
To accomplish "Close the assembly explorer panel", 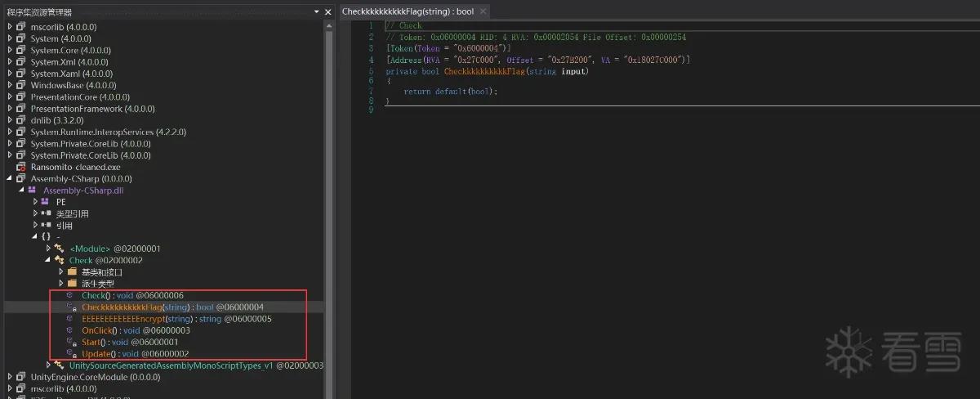I will tap(328, 11).
